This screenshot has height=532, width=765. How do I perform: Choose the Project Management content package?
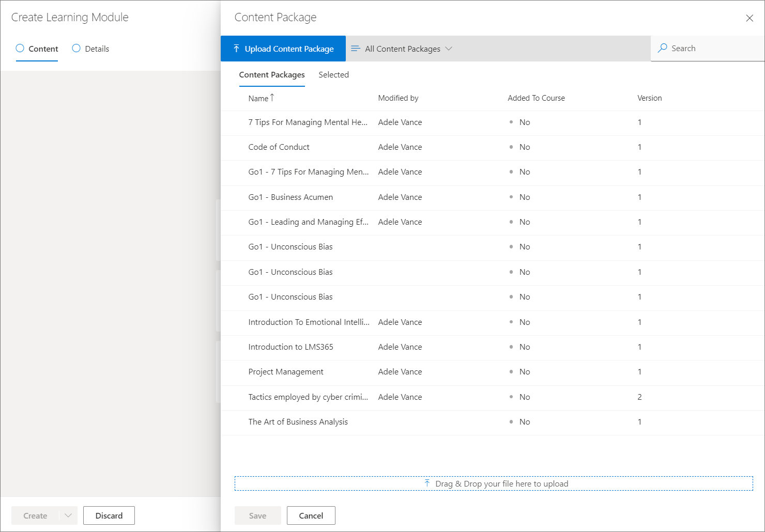click(x=286, y=372)
